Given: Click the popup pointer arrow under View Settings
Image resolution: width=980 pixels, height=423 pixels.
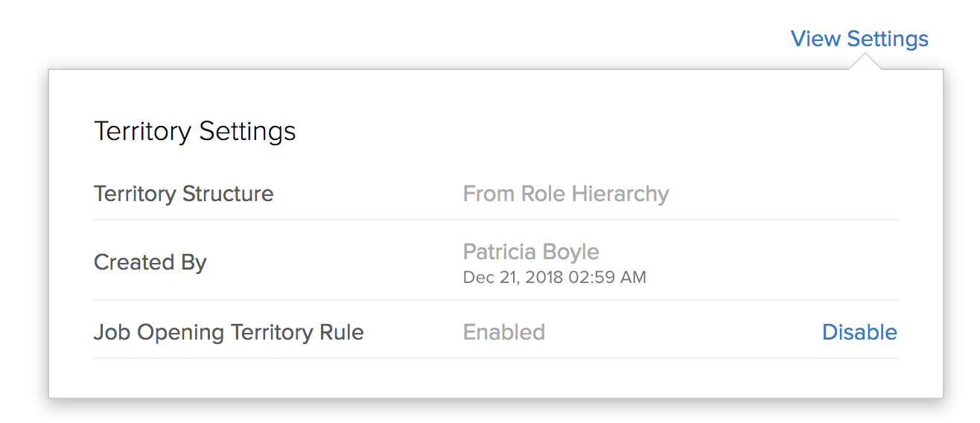Looking at the screenshot, I should (x=864, y=65).
